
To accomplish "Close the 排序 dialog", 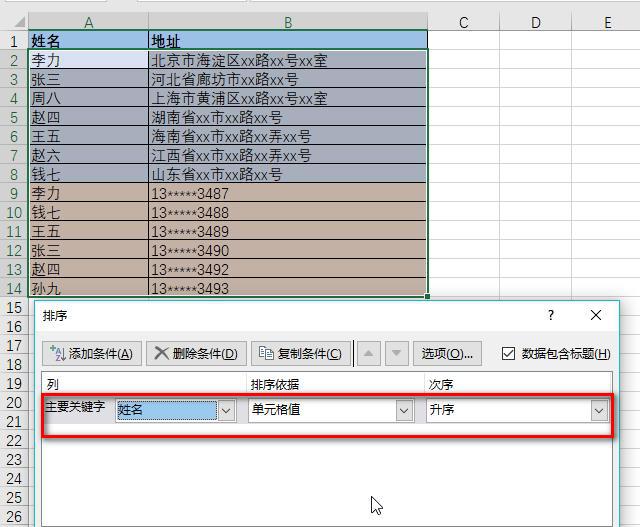I will pos(596,315).
